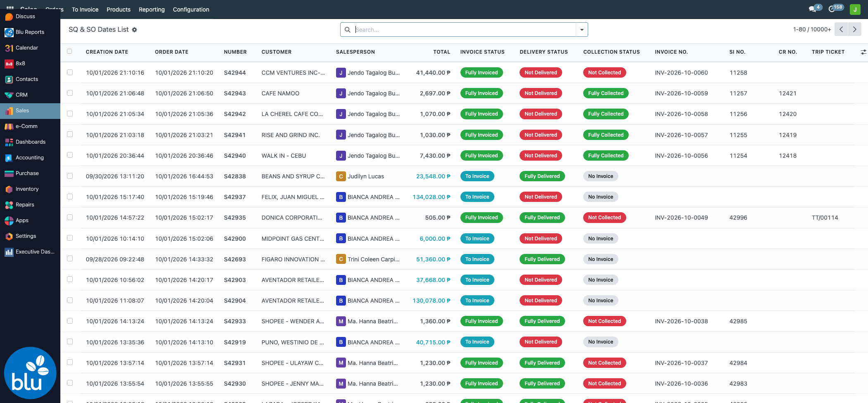Viewport: 868px width, 403px height.
Task: Launch the CRM app icon
Action: (9, 95)
